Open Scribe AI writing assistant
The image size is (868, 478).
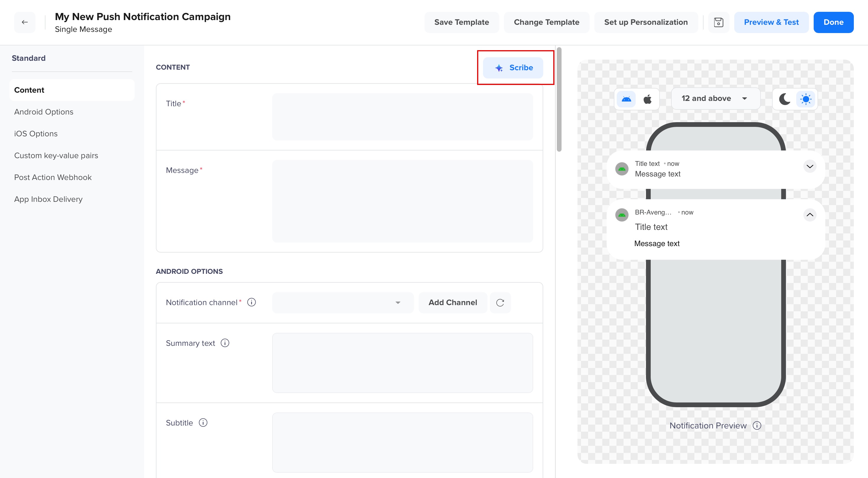(513, 68)
